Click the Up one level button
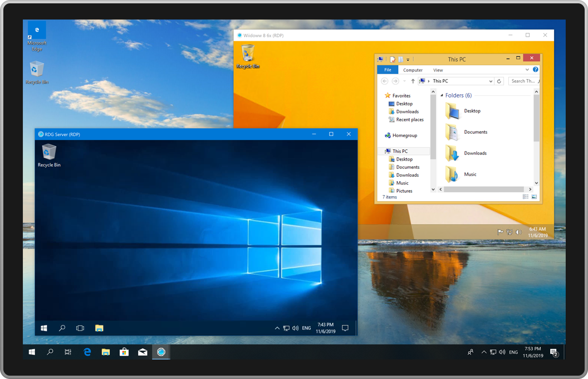 413,80
